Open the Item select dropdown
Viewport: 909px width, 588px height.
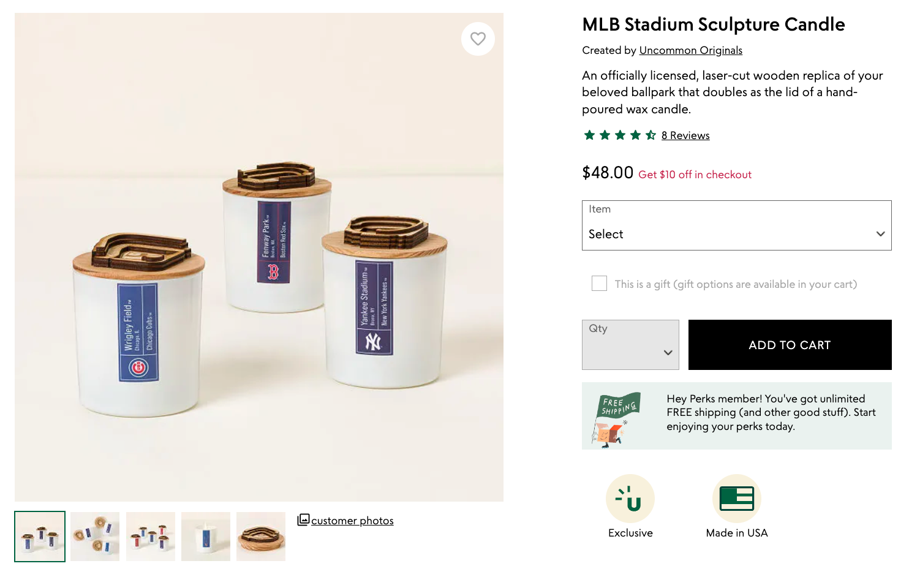coord(736,226)
